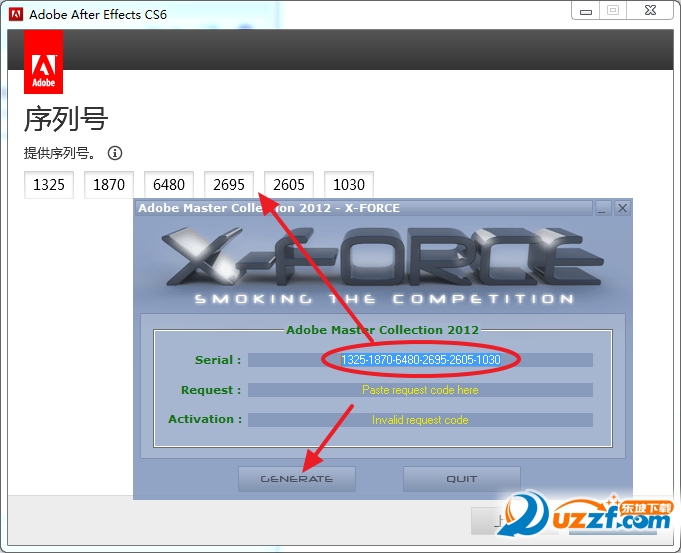Click the serial box containing 2695

pyautogui.click(x=229, y=185)
